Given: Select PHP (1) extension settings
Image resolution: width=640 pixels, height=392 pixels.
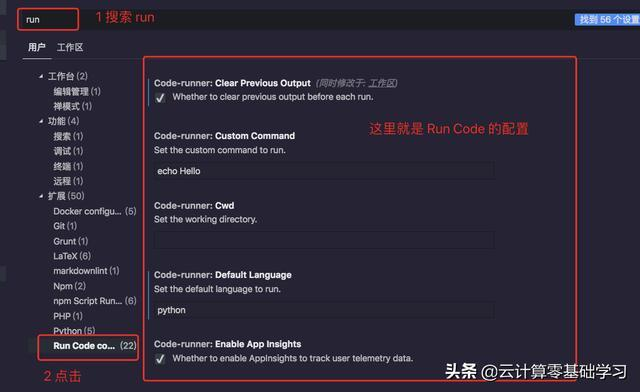Looking at the screenshot, I should pyautogui.click(x=68, y=316).
